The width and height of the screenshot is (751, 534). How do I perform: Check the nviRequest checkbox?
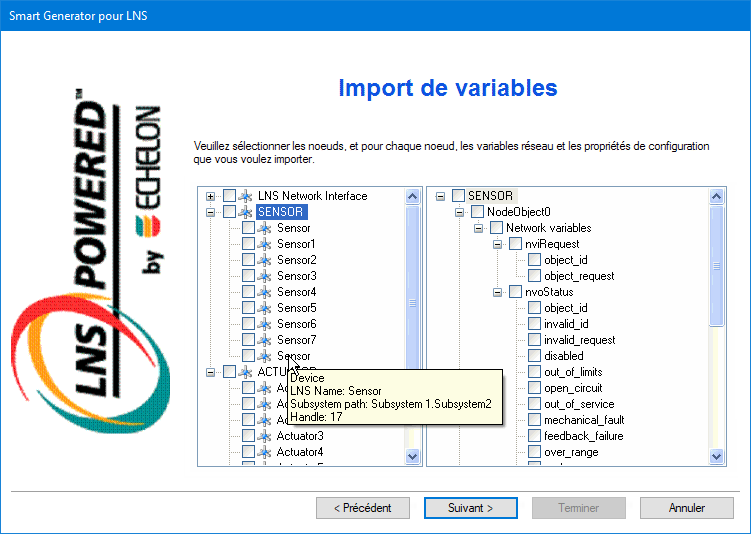pyautogui.click(x=515, y=243)
